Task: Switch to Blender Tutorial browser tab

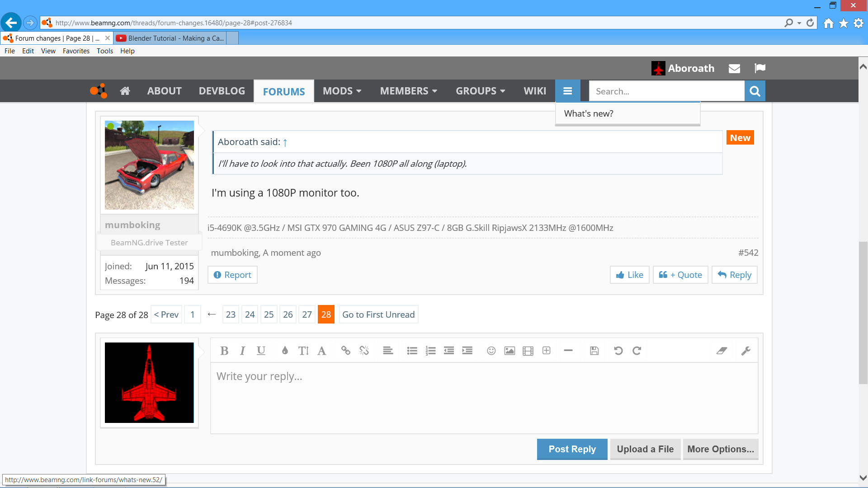Action: 170,38
